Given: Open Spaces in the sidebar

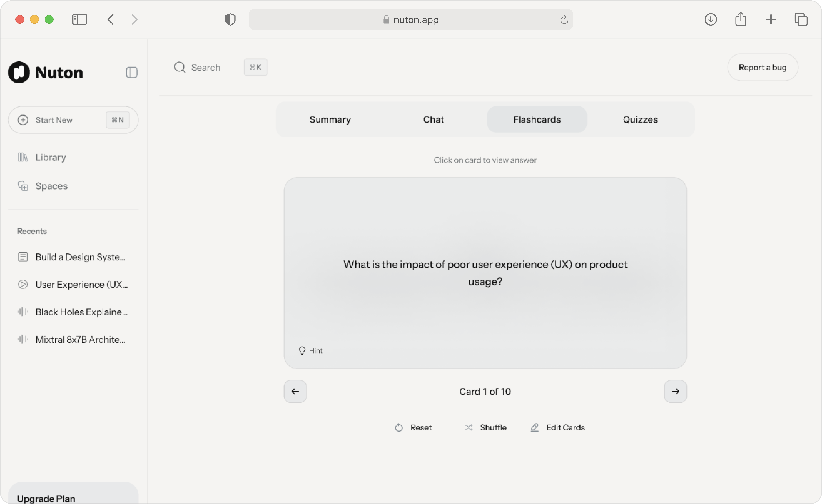Looking at the screenshot, I should [x=51, y=186].
